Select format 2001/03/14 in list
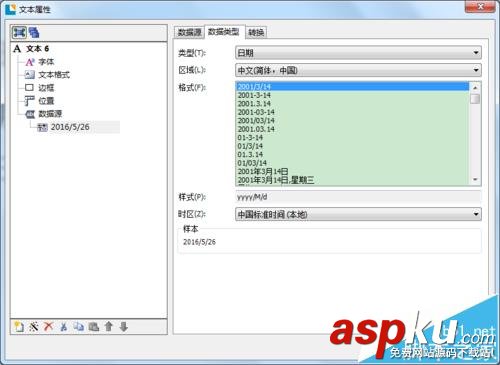The width and height of the screenshot is (500, 365). coord(352,121)
